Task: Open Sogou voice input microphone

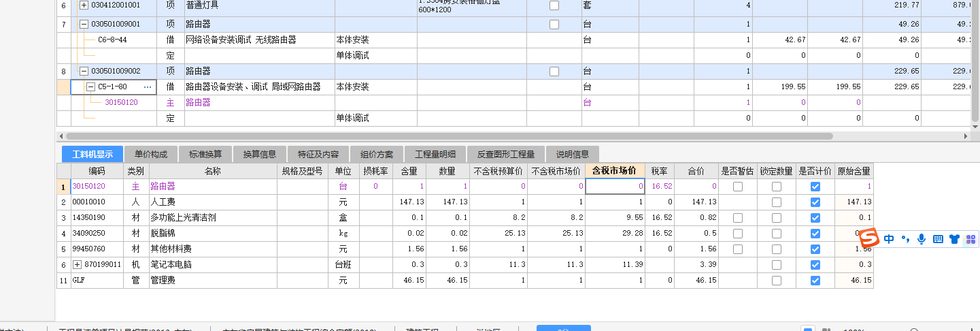Action: [x=922, y=239]
